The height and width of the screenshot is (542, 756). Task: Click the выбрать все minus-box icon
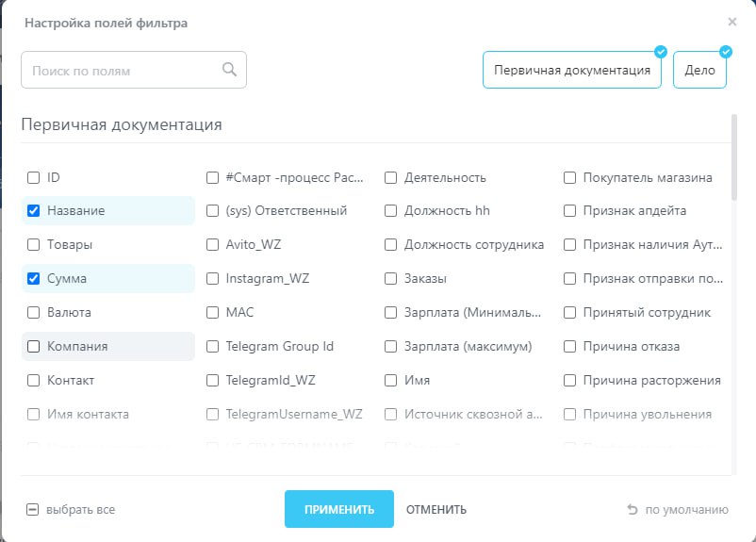tap(32, 510)
